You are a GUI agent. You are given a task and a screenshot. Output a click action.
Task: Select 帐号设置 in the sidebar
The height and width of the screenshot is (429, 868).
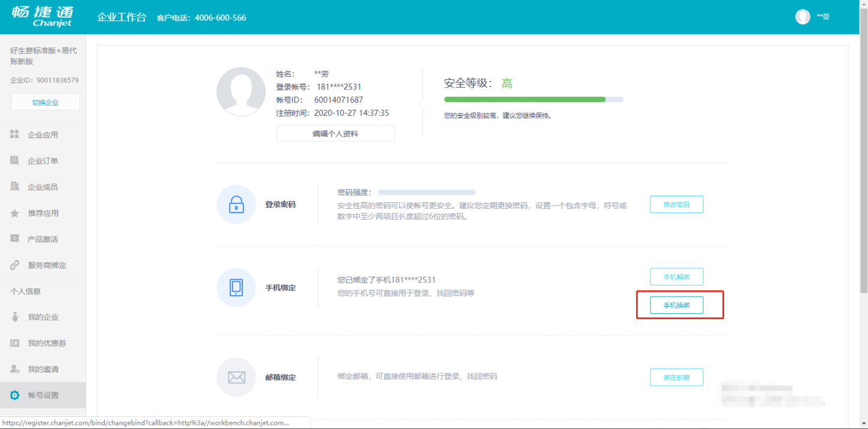43,395
